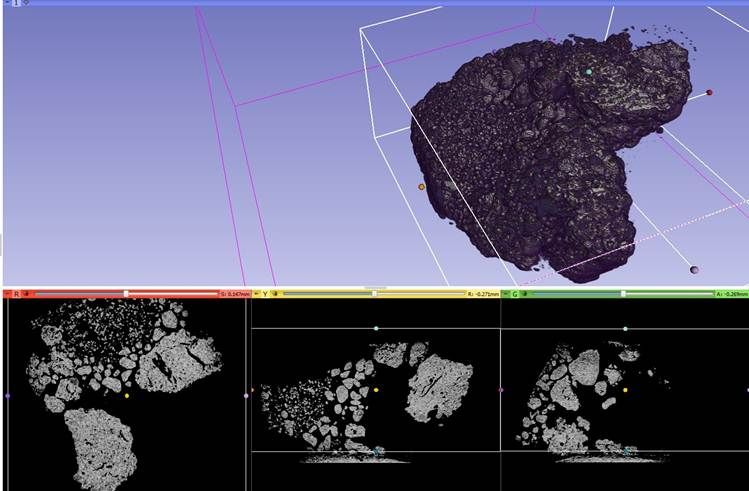Toggle the Red slice visibility eye icon
The image size is (749, 491).
coord(28,294)
